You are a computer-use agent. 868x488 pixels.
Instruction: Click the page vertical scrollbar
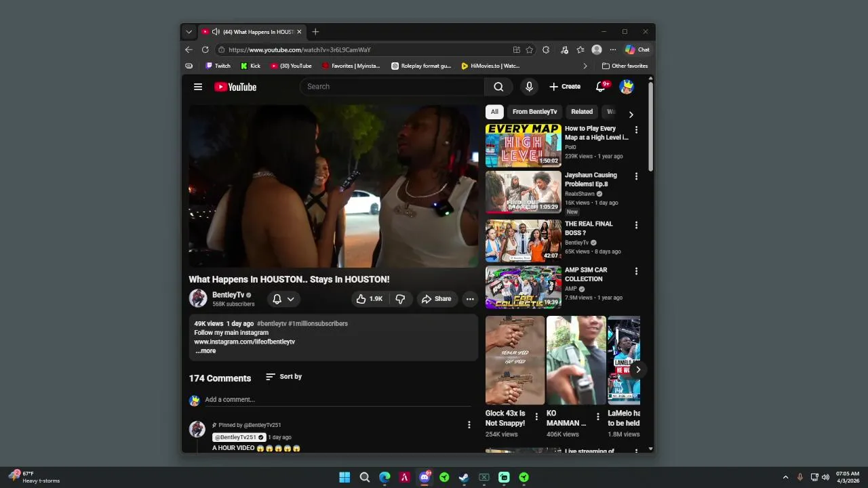point(651,126)
